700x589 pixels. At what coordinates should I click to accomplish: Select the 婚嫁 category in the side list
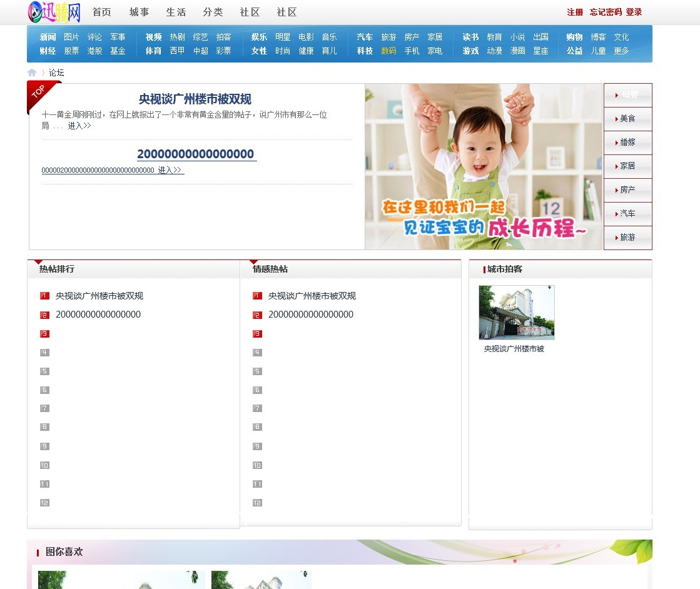click(627, 143)
